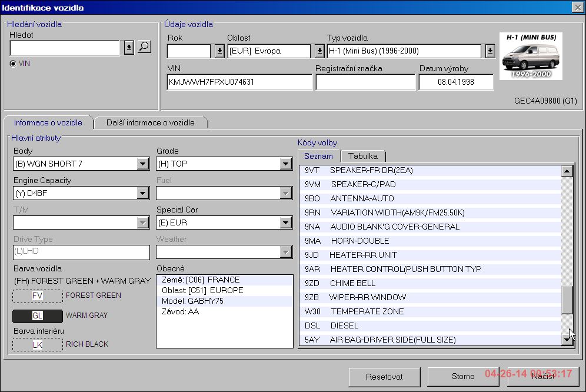The width and height of the screenshot is (586, 392).
Task: Open the Rok year dropdown
Action: tap(220, 51)
